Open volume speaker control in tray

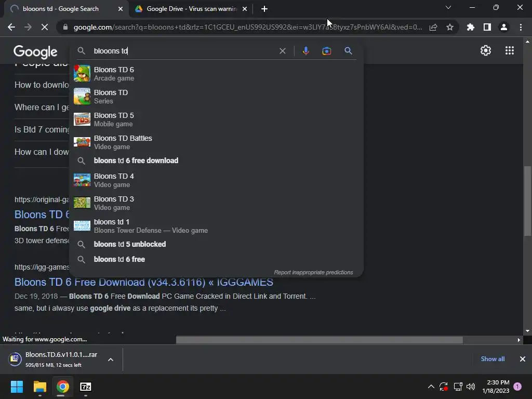click(471, 387)
